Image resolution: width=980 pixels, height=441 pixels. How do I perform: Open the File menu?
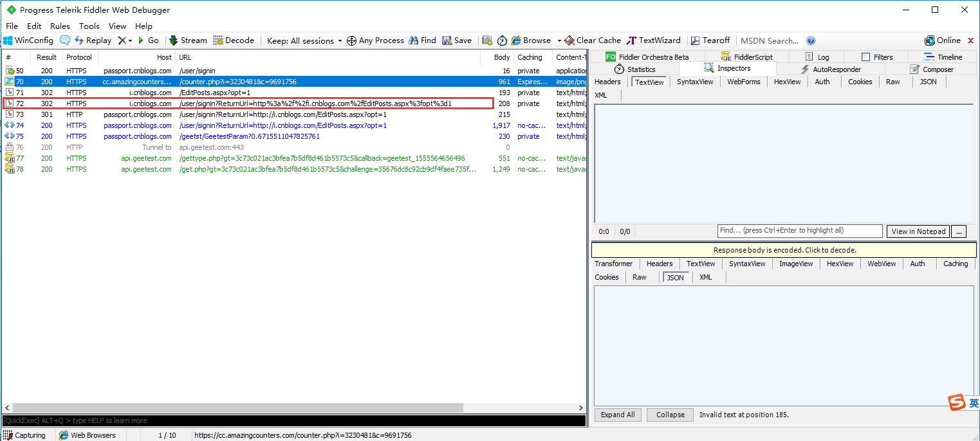[x=12, y=26]
